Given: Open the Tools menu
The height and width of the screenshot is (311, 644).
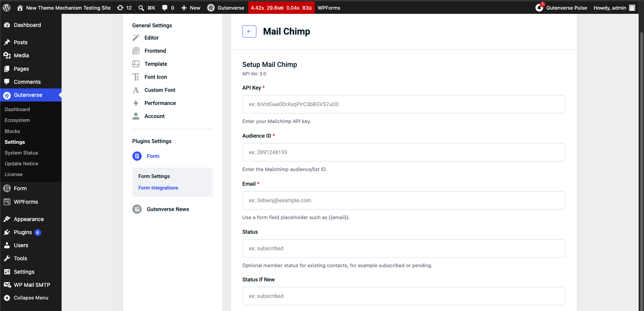Looking at the screenshot, I should [31, 258].
